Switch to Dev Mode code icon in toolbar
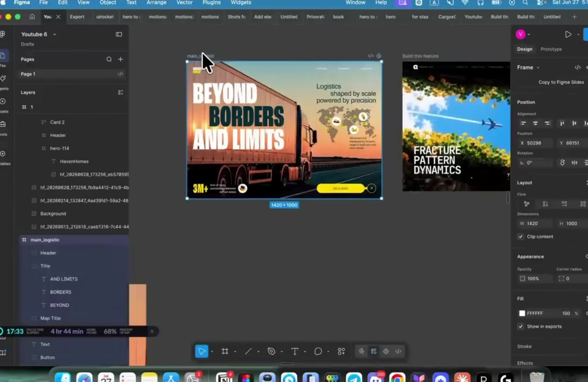 398,351
